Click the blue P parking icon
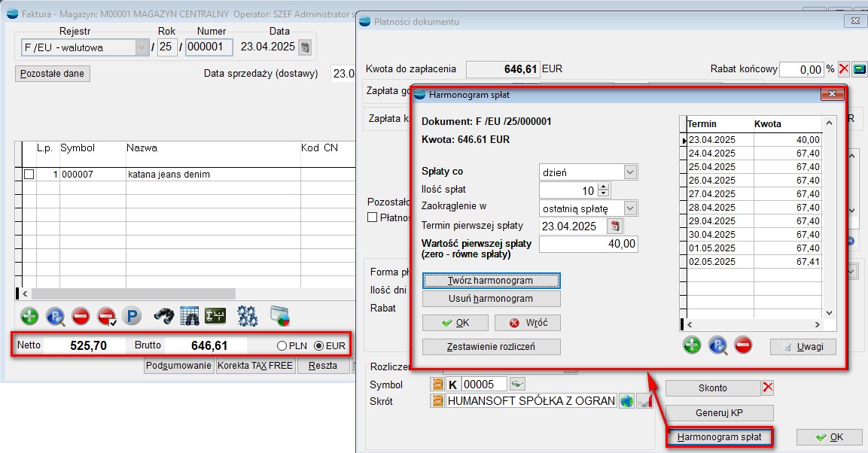Image resolution: width=868 pixels, height=453 pixels. point(132,316)
